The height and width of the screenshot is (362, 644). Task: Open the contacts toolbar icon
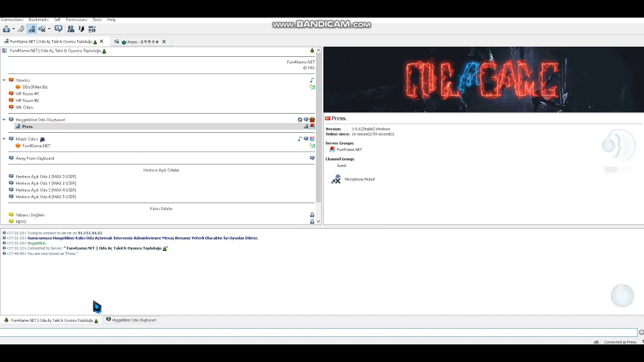tap(71, 29)
